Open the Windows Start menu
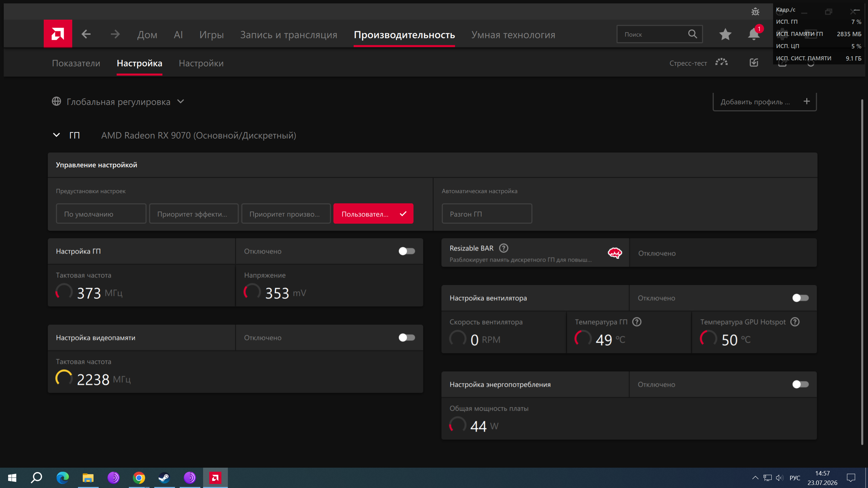The image size is (868, 488). click(x=12, y=478)
